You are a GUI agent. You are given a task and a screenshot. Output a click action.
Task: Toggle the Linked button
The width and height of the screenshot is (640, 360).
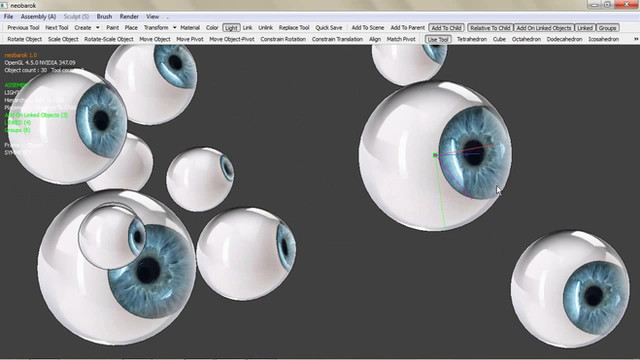coord(585,28)
